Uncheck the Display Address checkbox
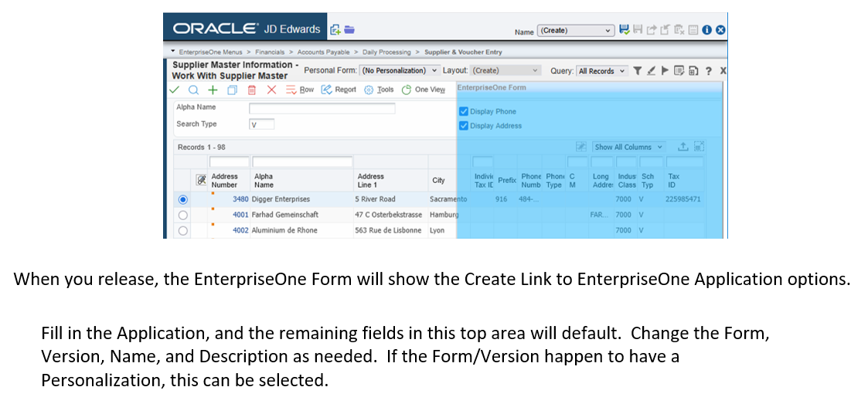This screenshot has height=404, width=868. coord(464,126)
